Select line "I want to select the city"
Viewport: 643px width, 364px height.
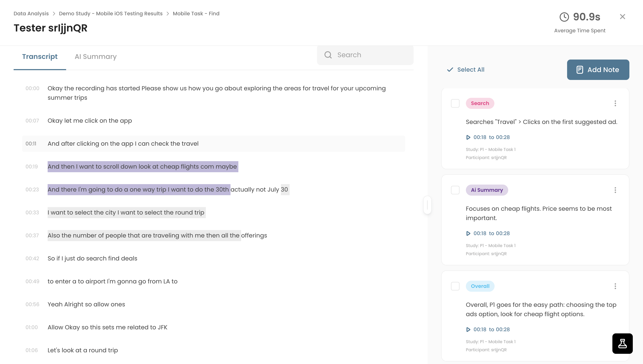[127, 212]
